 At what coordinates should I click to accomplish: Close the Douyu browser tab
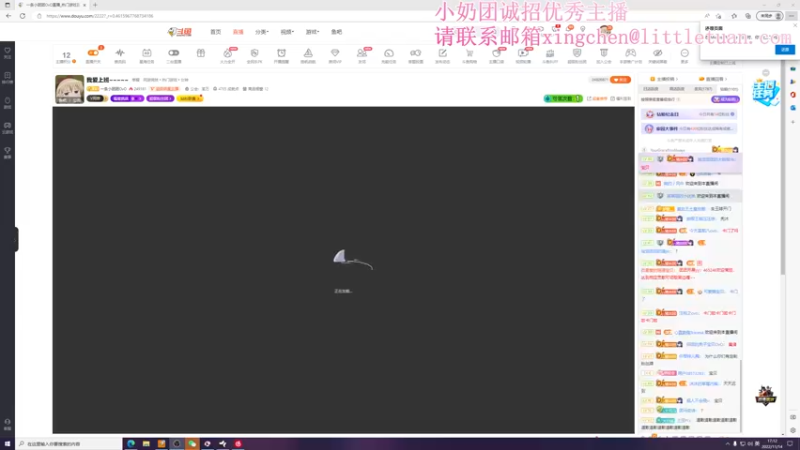(x=84, y=5)
